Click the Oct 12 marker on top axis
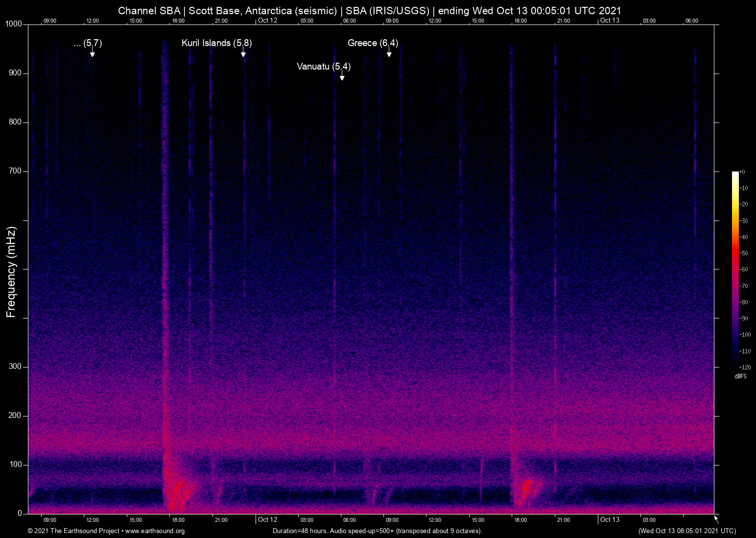This screenshot has height=538, width=756. point(267,21)
